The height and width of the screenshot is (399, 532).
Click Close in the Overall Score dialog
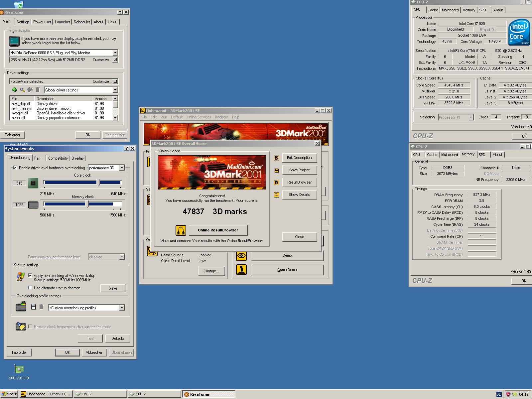(x=299, y=237)
